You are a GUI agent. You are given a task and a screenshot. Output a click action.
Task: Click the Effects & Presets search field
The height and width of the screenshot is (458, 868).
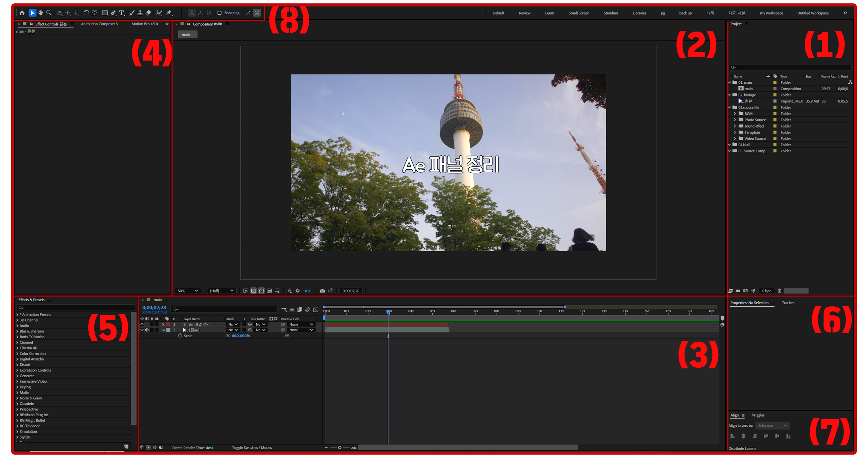point(75,307)
